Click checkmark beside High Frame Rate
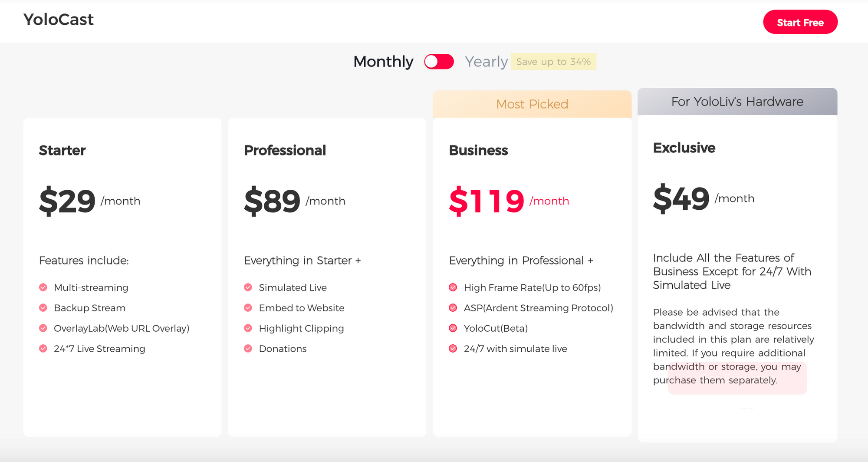 point(453,287)
